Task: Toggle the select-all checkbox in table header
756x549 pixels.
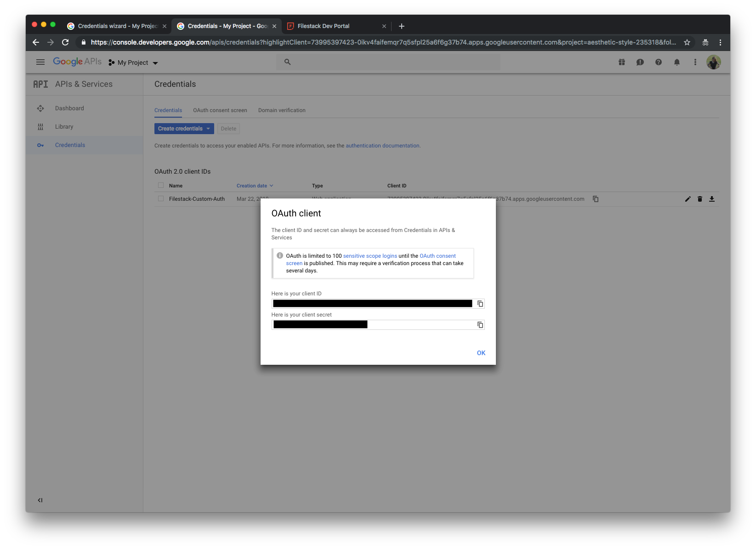Action: [x=161, y=186]
